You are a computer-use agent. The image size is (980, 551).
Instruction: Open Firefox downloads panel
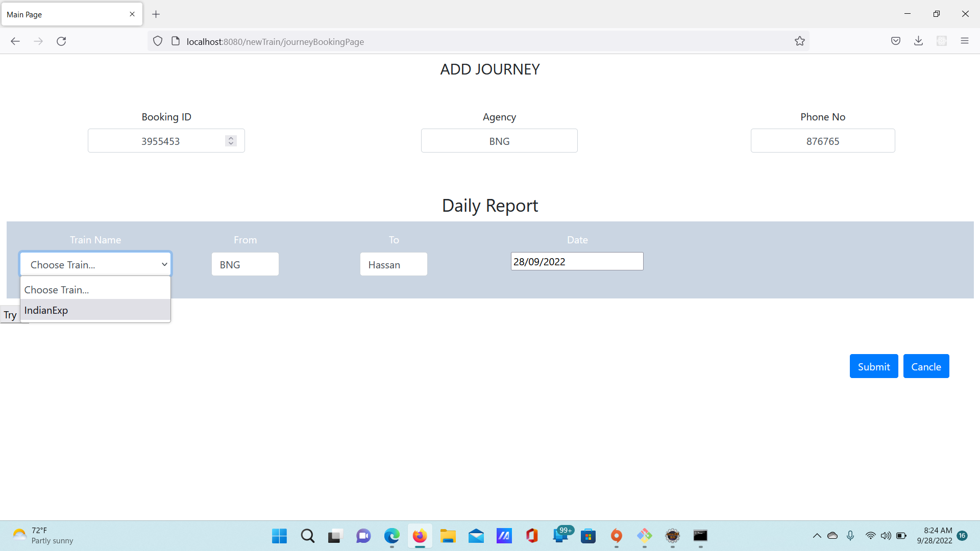coord(919,41)
